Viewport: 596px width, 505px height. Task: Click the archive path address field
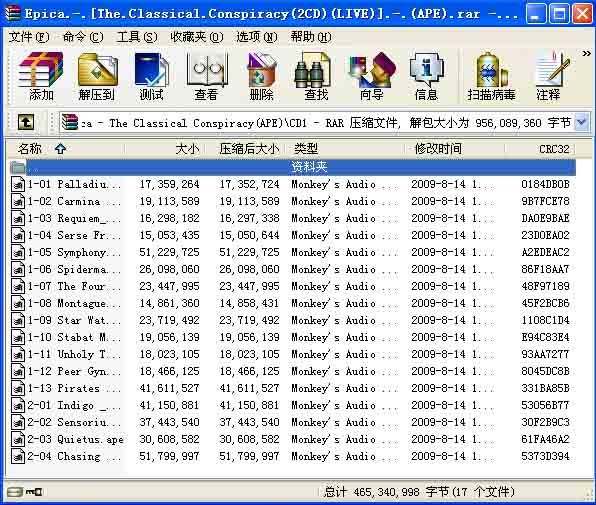pyautogui.click(x=326, y=122)
